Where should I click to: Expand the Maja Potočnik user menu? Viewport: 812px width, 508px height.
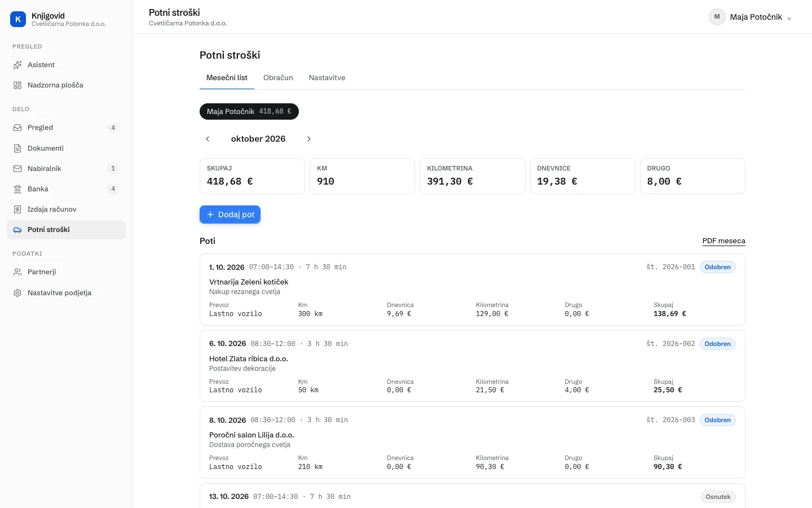click(x=751, y=17)
